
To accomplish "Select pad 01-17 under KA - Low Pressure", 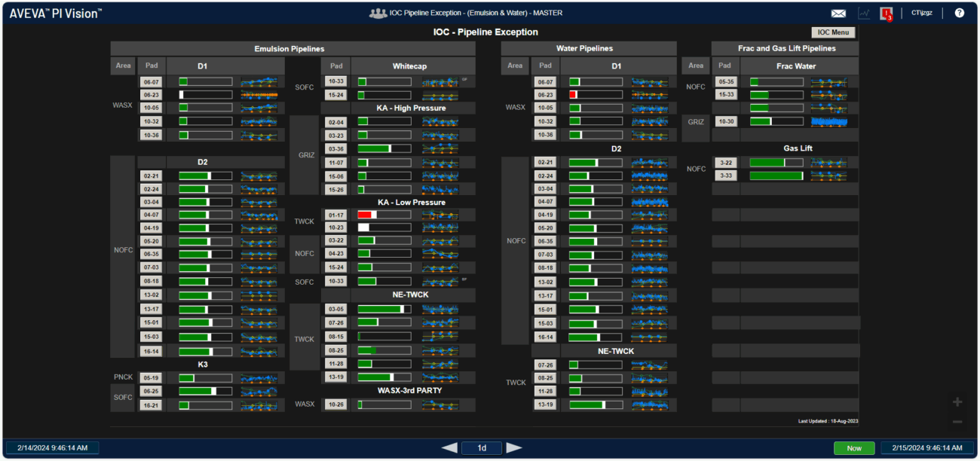I will (x=336, y=215).
